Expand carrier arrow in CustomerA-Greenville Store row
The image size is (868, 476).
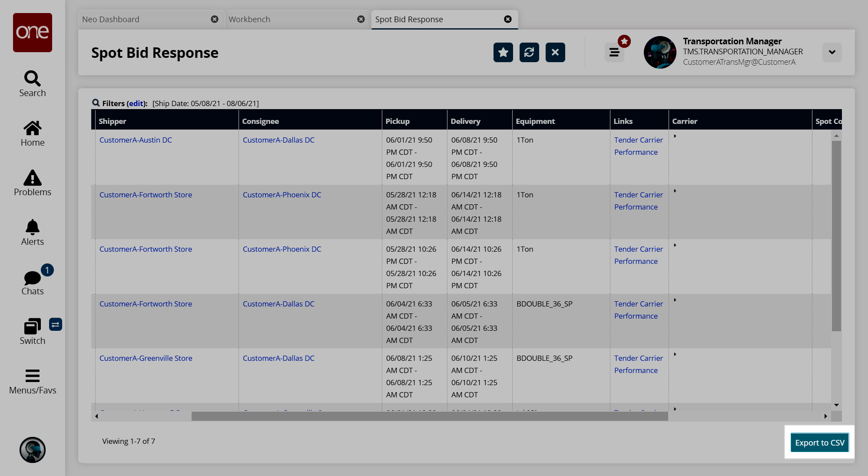675,354
